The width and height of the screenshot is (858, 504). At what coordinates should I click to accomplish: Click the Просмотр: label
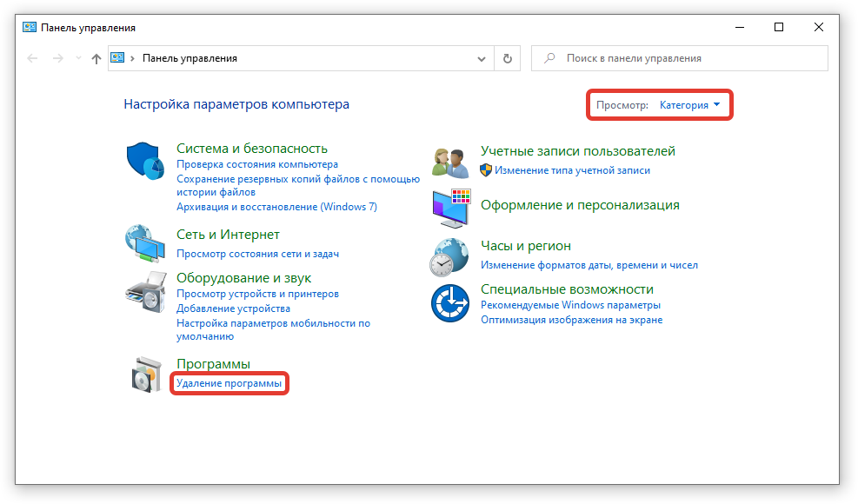[622, 105]
